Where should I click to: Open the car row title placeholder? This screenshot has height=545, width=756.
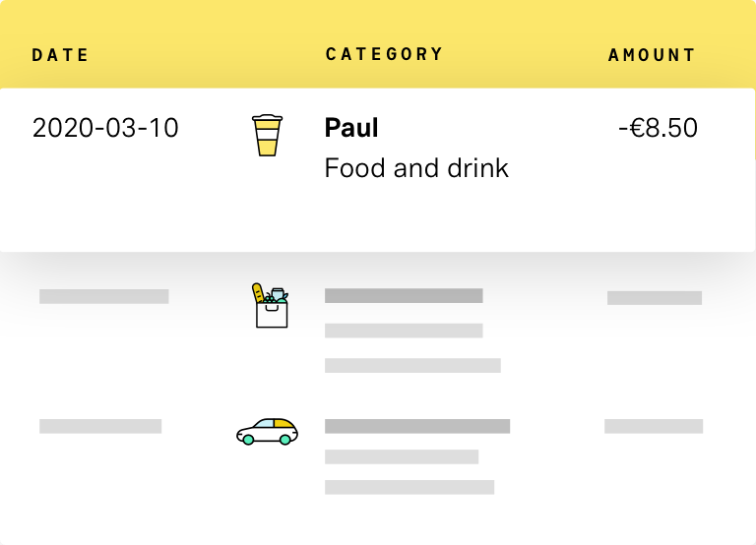(x=416, y=426)
